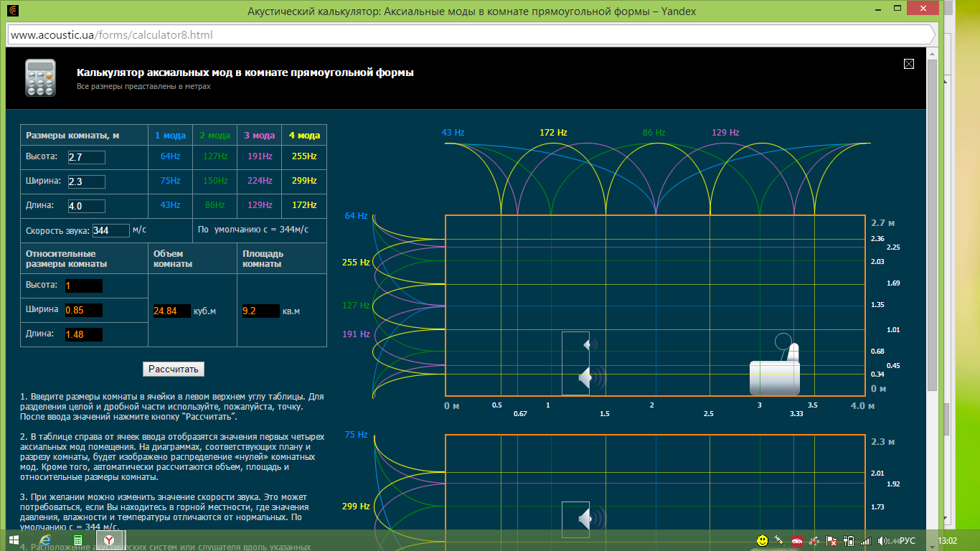
Task: Click the 127Hz cell in the table
Action: (215, 156)
